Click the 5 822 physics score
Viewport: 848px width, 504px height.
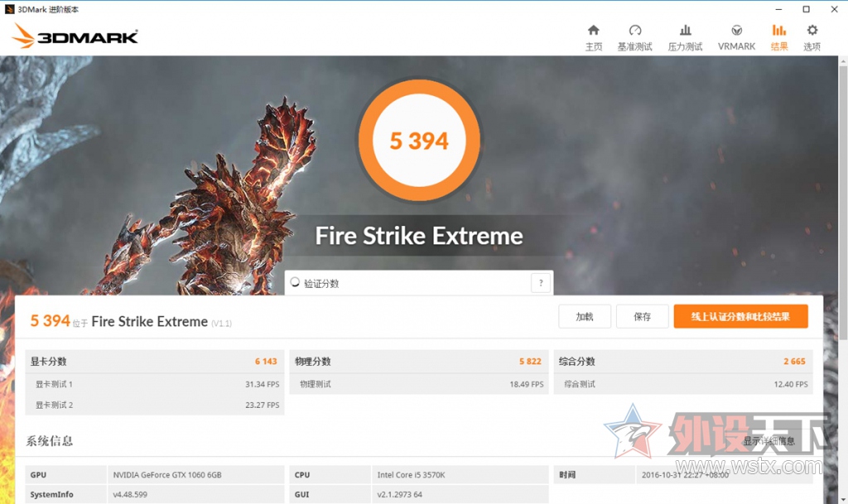(530, 362)
